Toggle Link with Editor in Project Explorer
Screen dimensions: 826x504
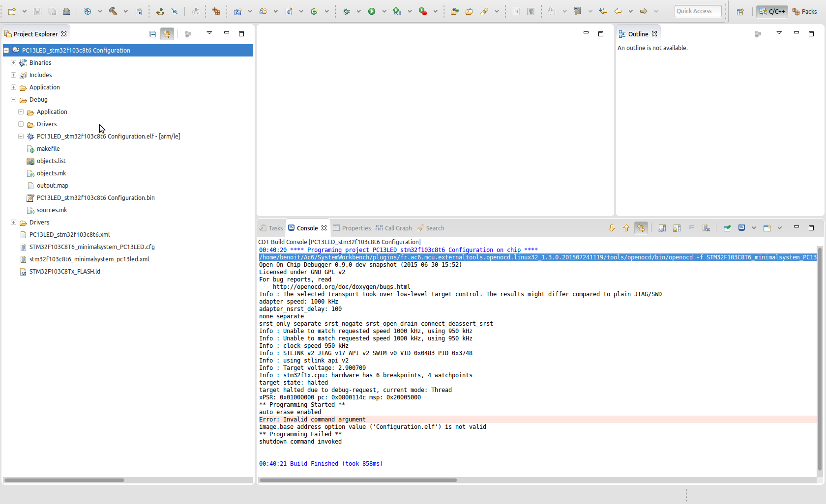point(167,34)
